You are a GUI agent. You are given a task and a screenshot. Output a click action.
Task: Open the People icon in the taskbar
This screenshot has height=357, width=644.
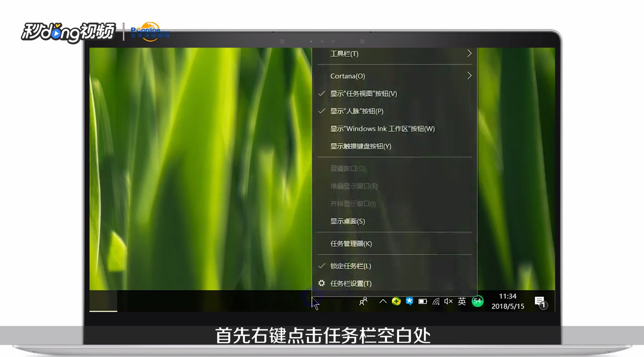[x=363, y=301]
